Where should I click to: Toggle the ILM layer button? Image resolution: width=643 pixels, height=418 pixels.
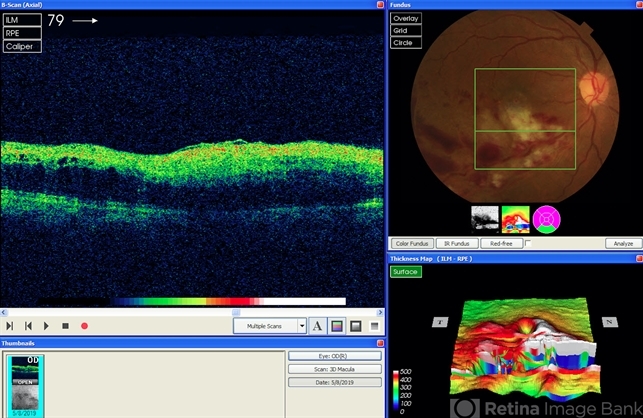click(22, 19)
